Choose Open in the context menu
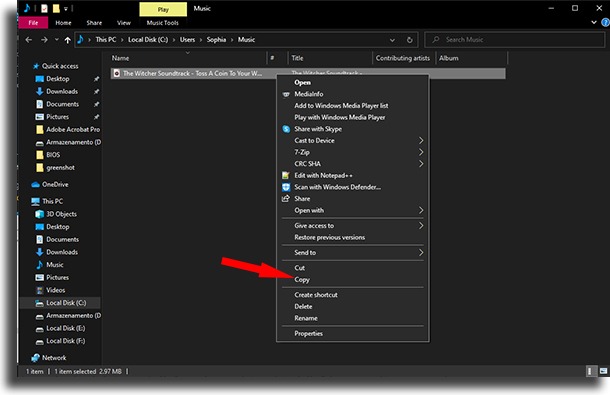This screenshot has height=395, width=610. pyautogui.click(x=352, y=83)
